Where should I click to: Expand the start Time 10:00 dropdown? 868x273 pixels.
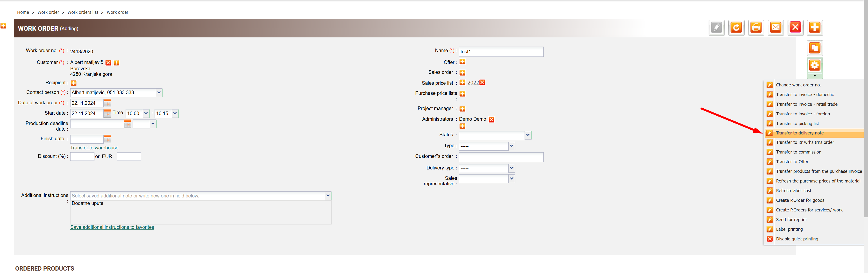(146, 114)
